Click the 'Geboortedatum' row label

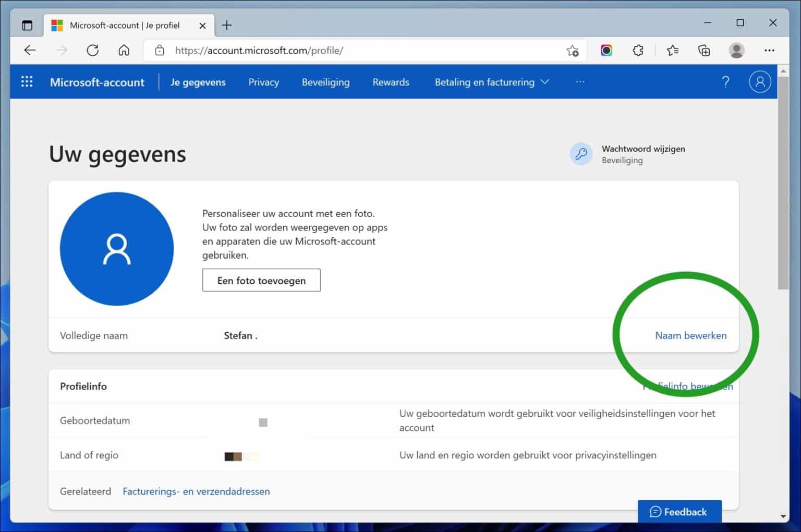[x=95, y=420]
